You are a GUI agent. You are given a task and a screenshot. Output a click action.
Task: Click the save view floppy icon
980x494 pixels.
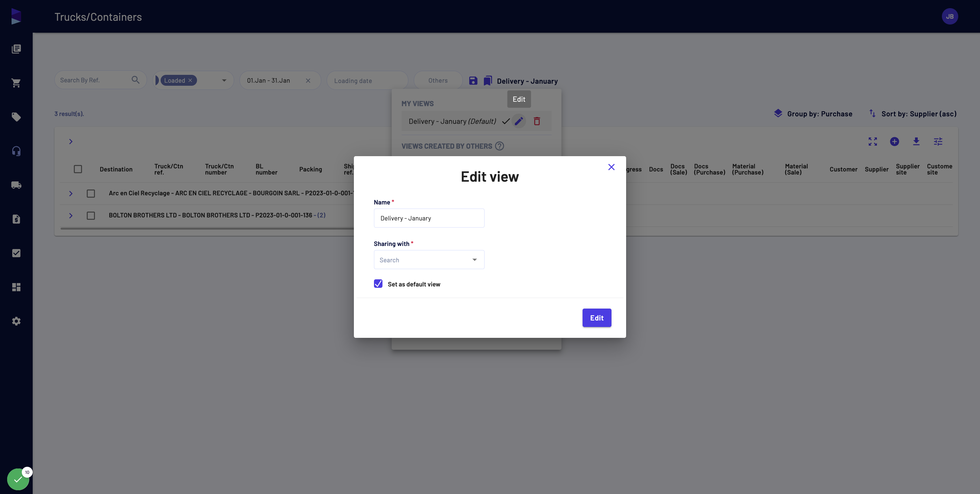[473, 81]
